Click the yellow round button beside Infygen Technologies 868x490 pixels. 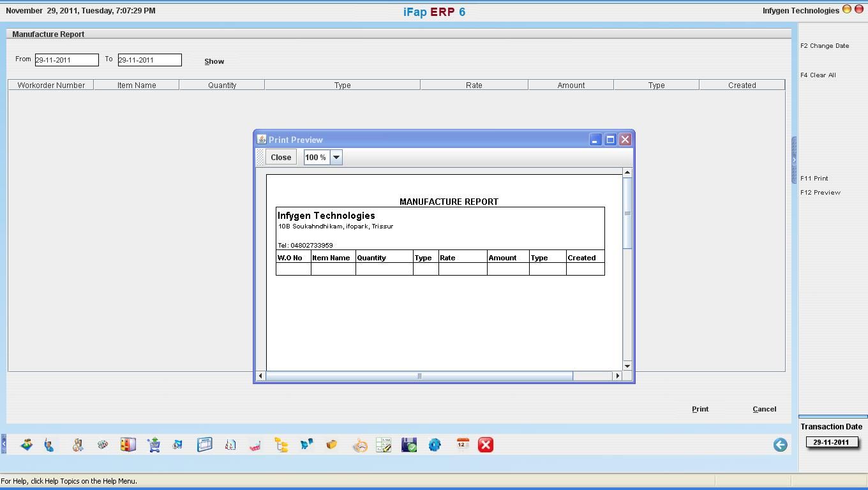(847, 9)
